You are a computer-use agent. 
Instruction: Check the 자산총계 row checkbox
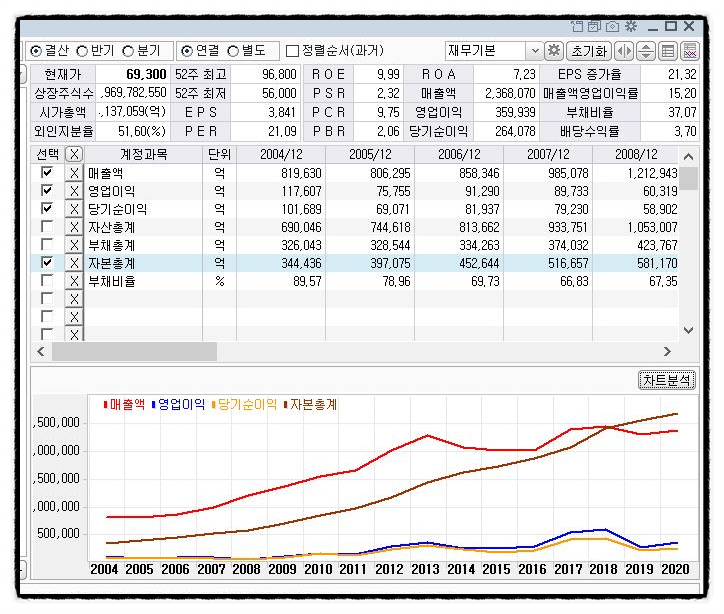47,226
